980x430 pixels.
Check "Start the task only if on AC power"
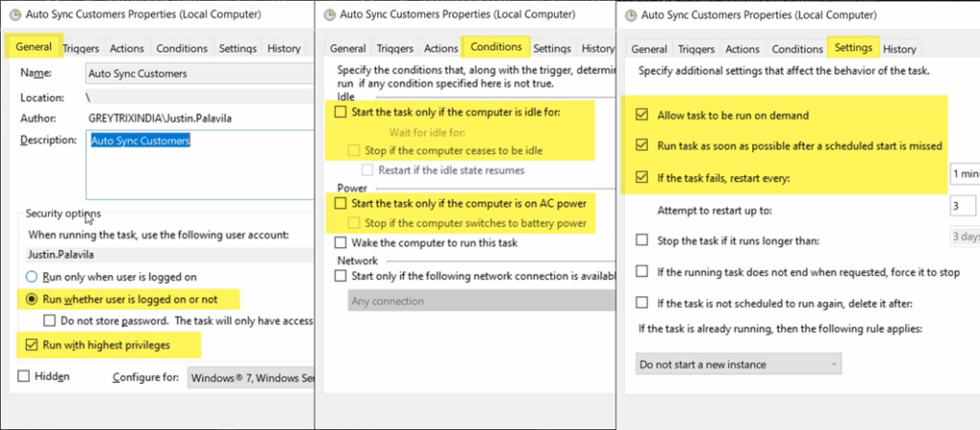coord(342,203)
